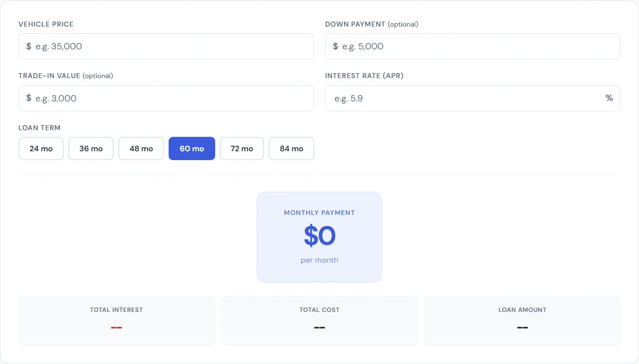Screen dimensions: 639x364
Task: Click the Monthly Payment summary card
Action: (319, 237)
